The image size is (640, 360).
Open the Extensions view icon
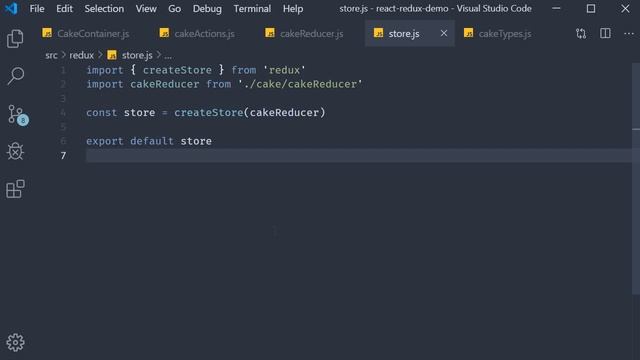point(15,189)
